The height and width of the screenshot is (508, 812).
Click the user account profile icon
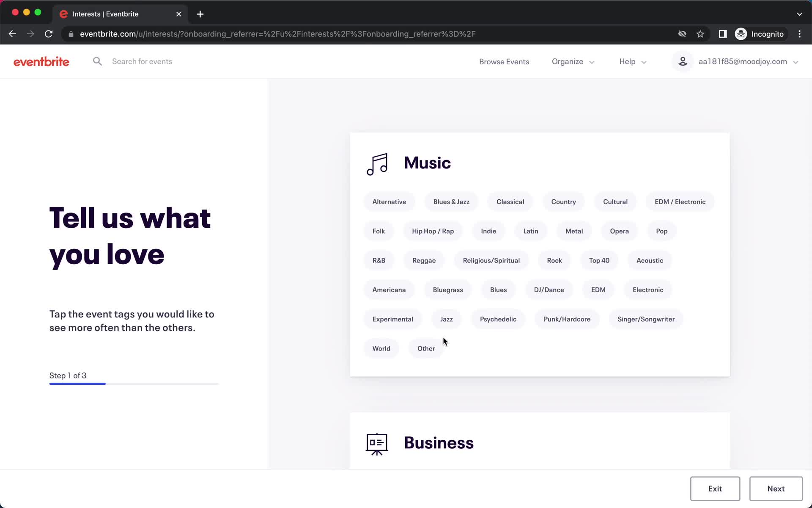coord(682,61)
